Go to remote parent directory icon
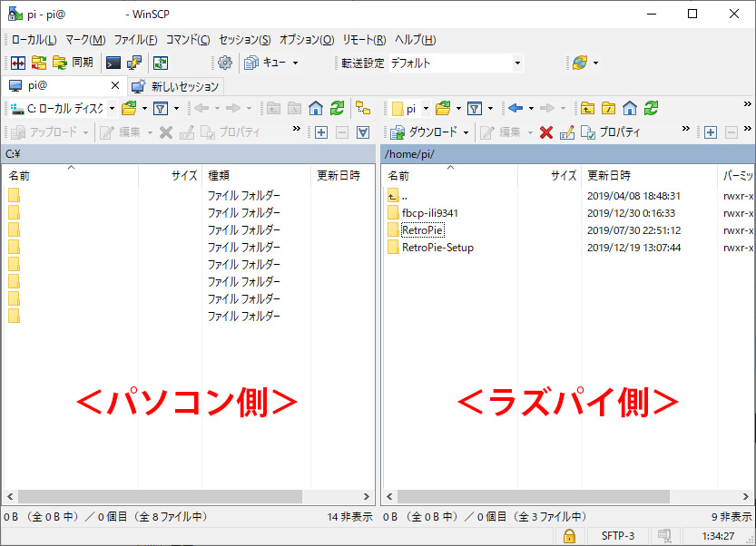Screen dimensions: 756x546 tap(588, 108)
